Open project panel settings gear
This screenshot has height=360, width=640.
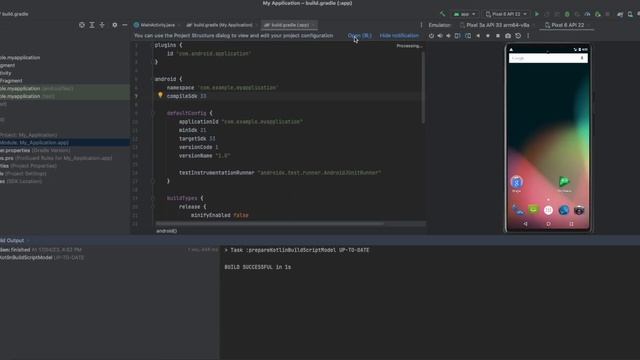click(x=115, y=25)
